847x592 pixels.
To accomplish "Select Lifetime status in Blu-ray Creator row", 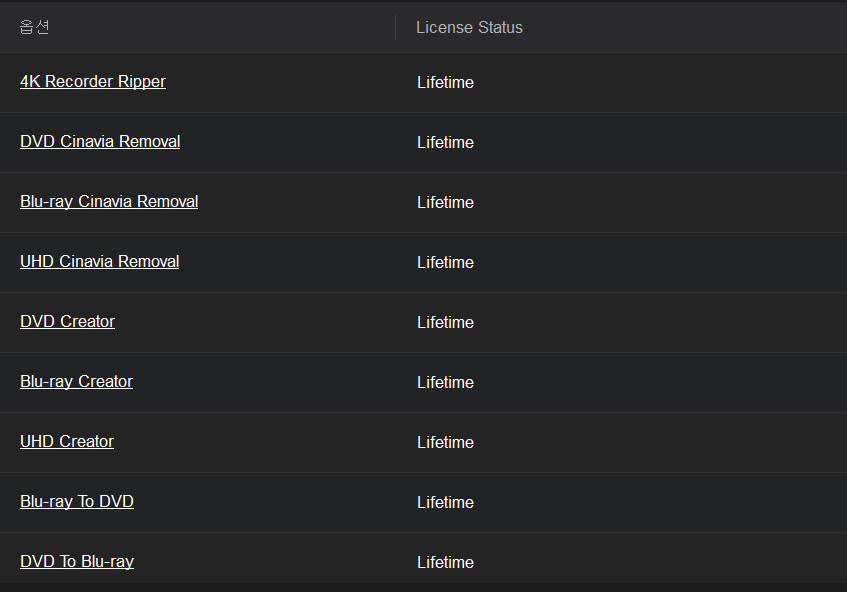I will 445,382.
